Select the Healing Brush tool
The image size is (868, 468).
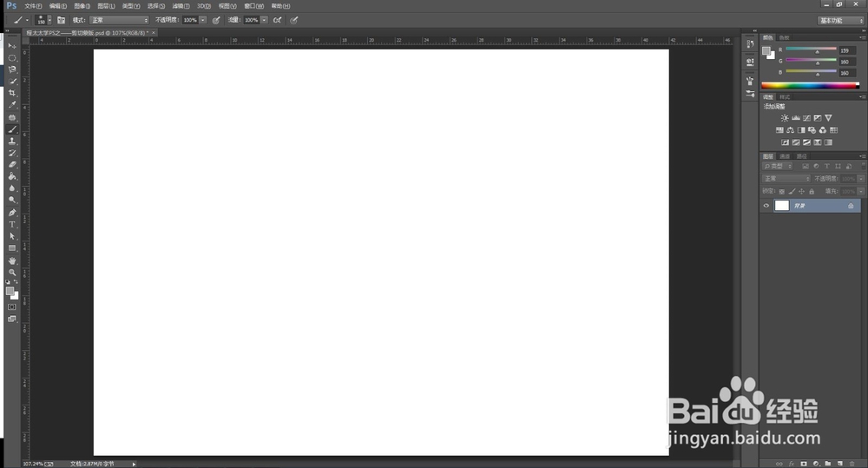click(12, 117)
